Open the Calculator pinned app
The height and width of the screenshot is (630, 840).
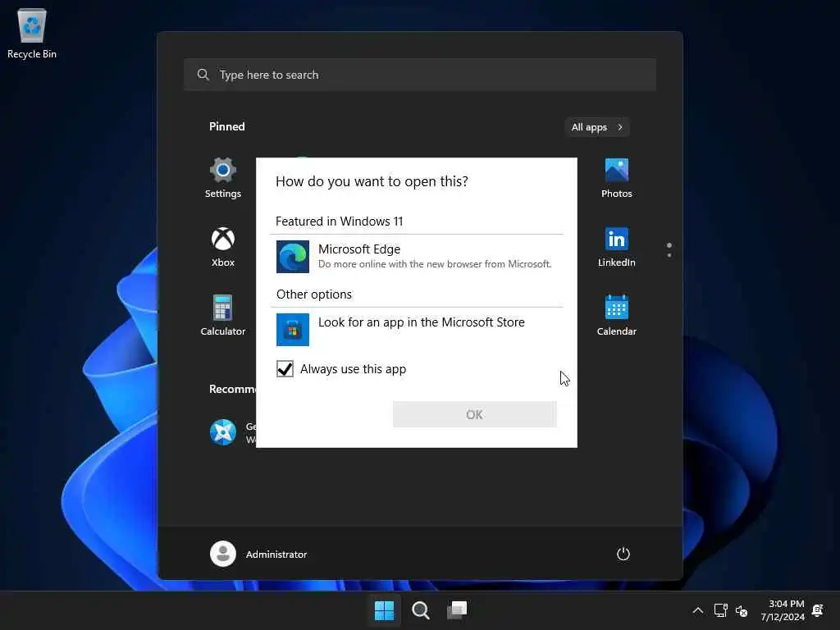[223, 316]
